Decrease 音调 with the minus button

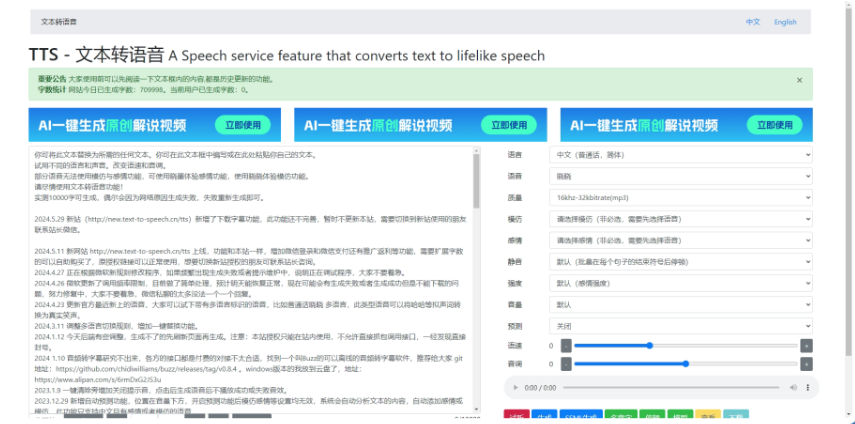pos(566,364)
